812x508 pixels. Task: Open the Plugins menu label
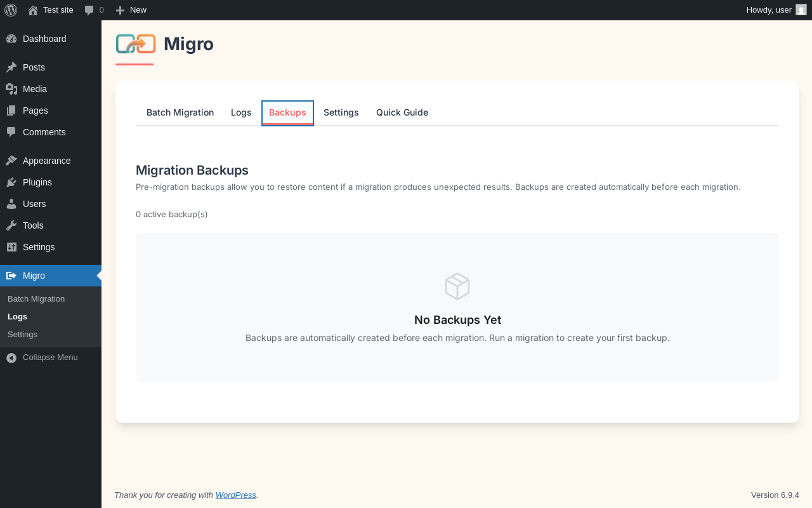[37, 182]
